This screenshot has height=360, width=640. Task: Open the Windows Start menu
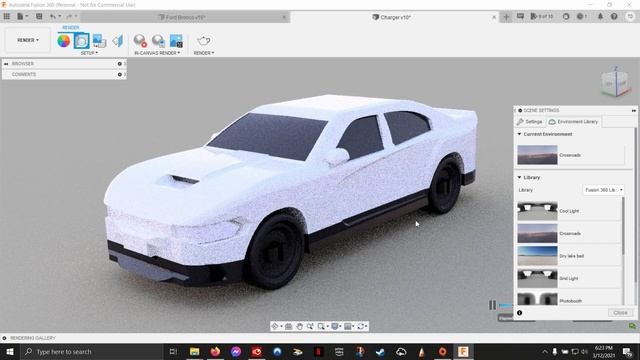click(x=10, y=351)
